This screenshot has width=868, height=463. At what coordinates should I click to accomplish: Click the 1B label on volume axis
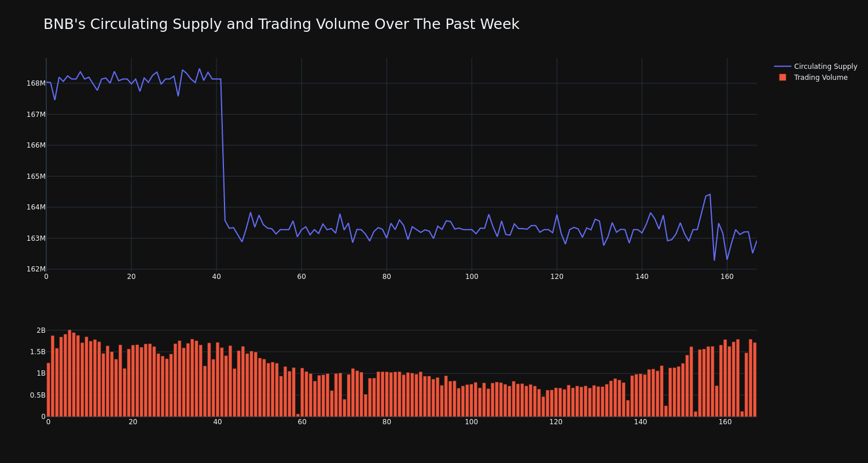tap(41, 373)
